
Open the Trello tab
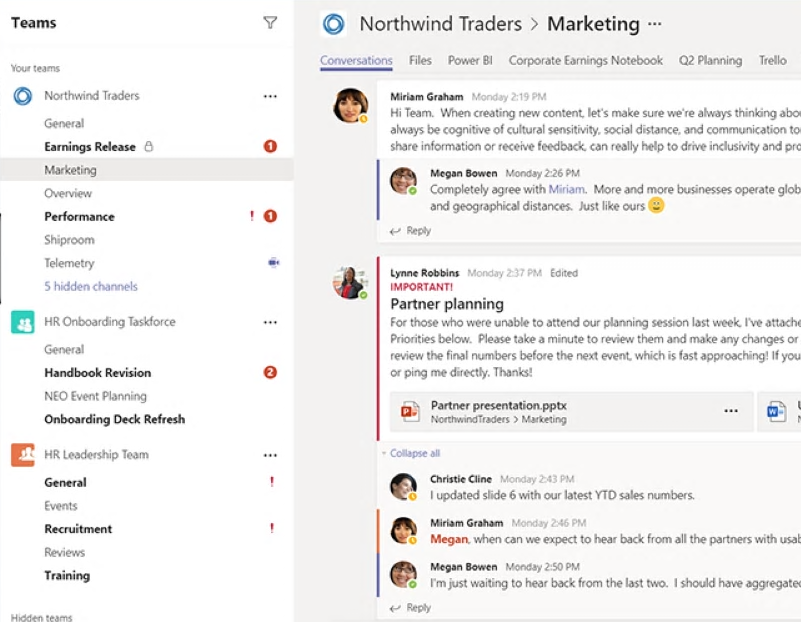[x=772, y=60]
